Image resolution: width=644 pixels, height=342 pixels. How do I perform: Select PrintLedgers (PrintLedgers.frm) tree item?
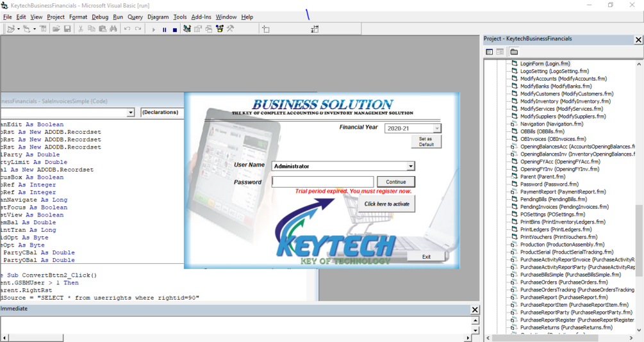point(556,229)
